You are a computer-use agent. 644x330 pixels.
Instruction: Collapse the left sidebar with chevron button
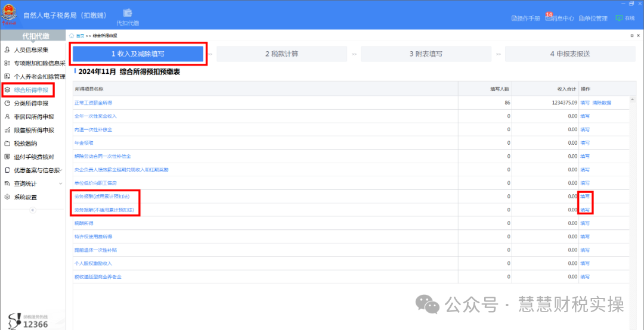[x=32, y=210]
